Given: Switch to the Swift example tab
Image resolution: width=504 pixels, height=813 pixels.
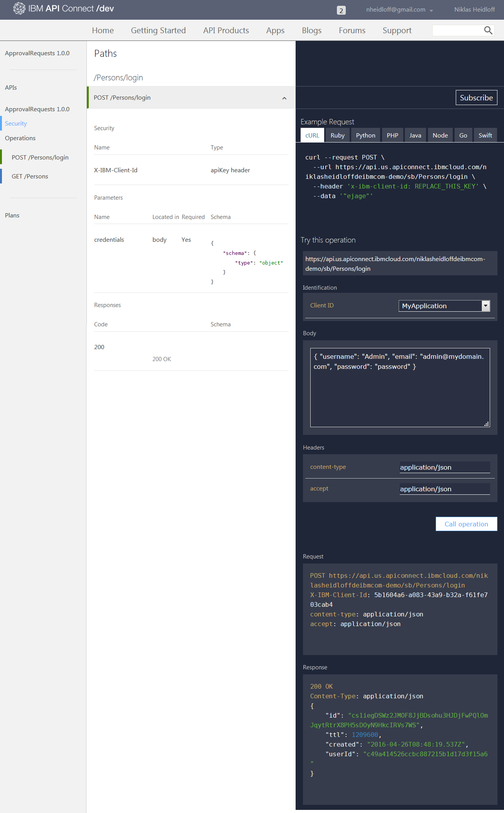Looking at the screenshot, I should tap(485, 135).
